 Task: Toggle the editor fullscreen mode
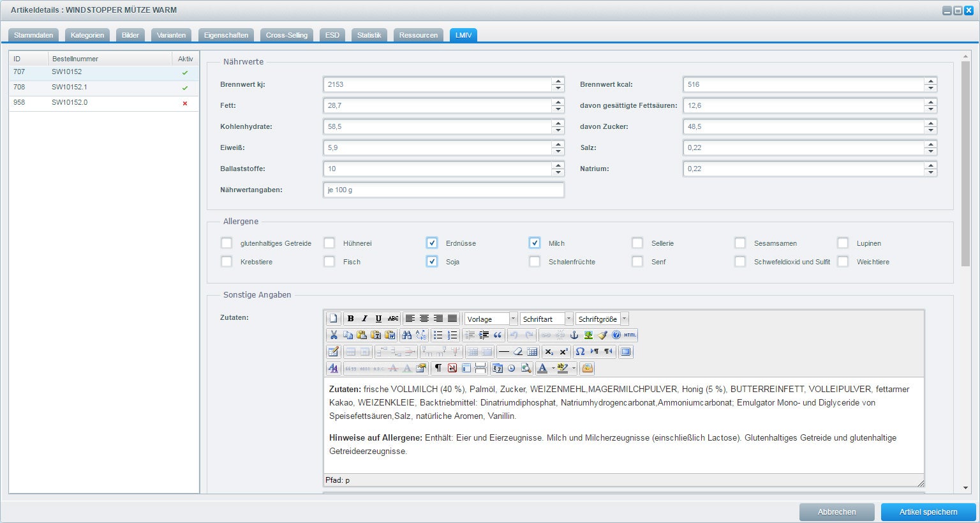626,352
